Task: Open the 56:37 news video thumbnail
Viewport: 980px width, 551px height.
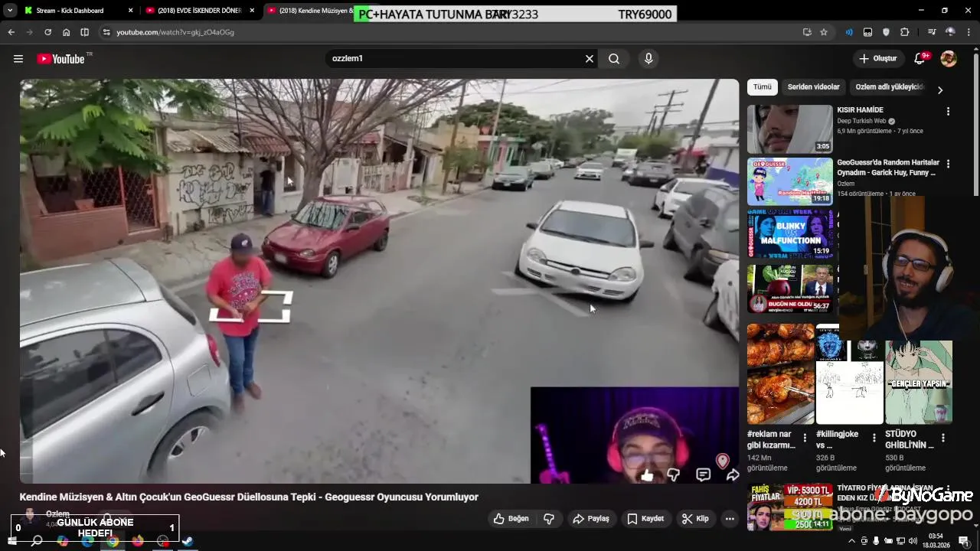Action: (x=789, y=289)
